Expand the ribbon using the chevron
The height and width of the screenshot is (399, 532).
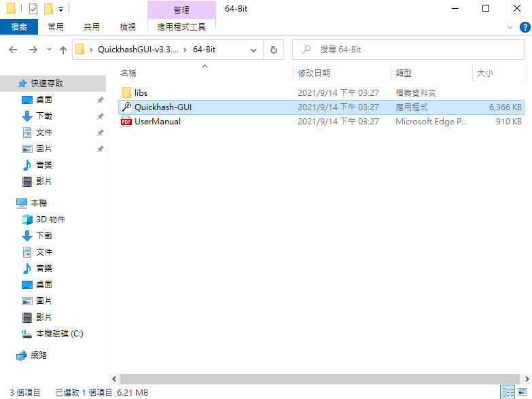point(511,27)
